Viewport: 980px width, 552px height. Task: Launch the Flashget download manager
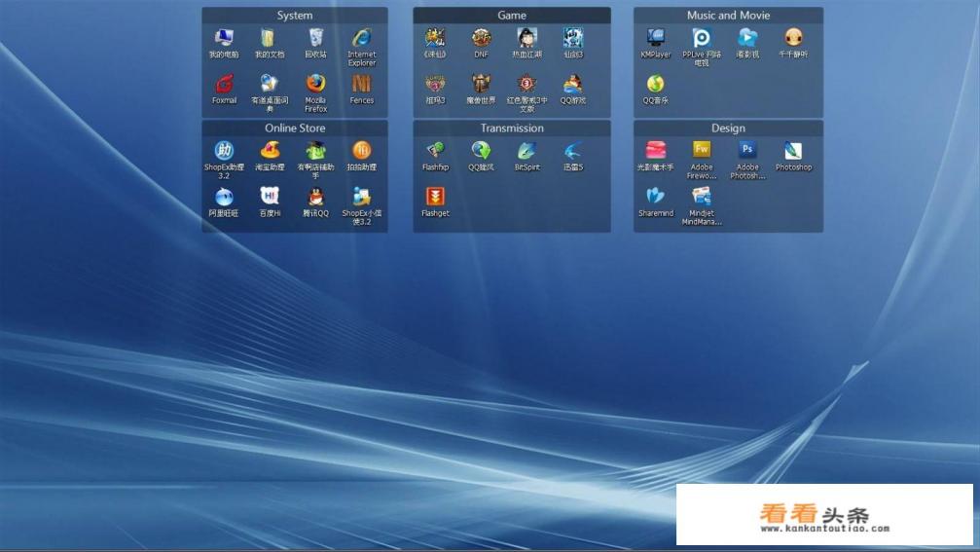coord(435,197)
